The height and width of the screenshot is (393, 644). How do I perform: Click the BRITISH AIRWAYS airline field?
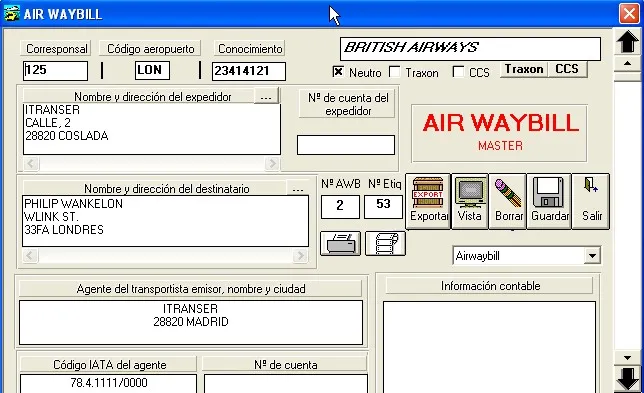[470, 49]
